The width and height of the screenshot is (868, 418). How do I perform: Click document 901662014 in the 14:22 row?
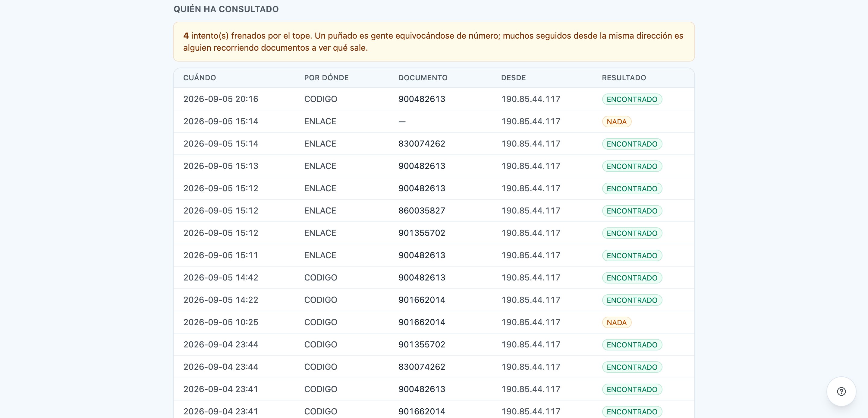[x=422, y=300]
